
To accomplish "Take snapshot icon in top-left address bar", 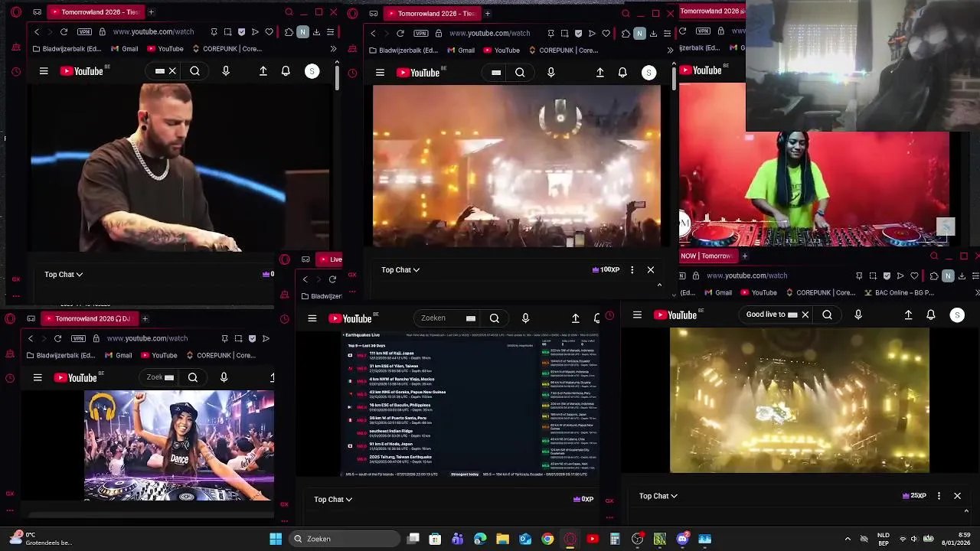I will [x=228, y=32].
